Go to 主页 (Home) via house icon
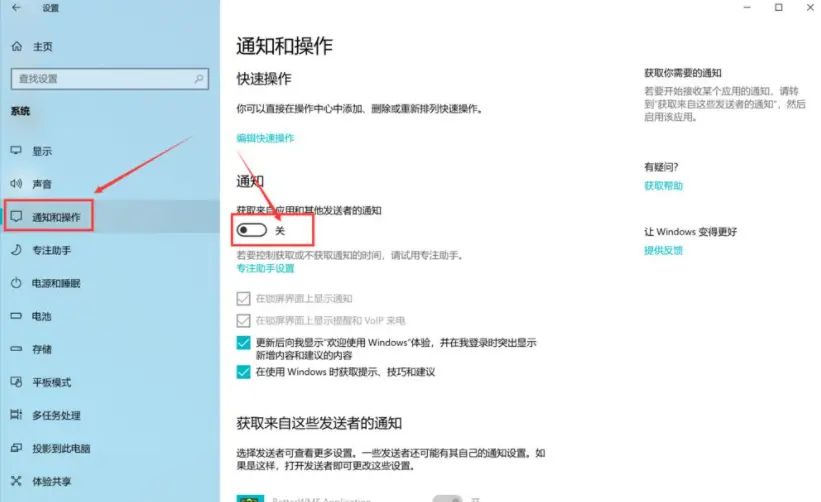 pyautogui.click(x=16, y=47)
